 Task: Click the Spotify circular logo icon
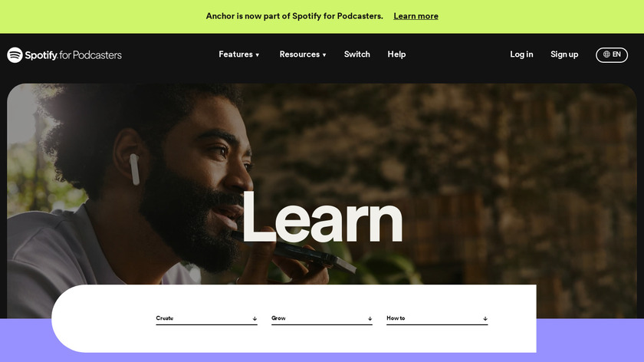point(15,54)
